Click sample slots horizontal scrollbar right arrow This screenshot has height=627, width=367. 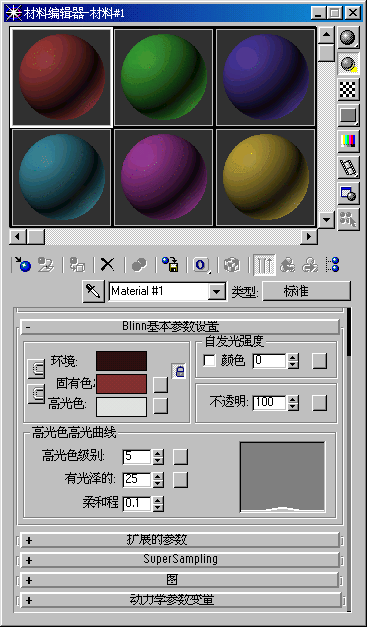coord(309,236)
